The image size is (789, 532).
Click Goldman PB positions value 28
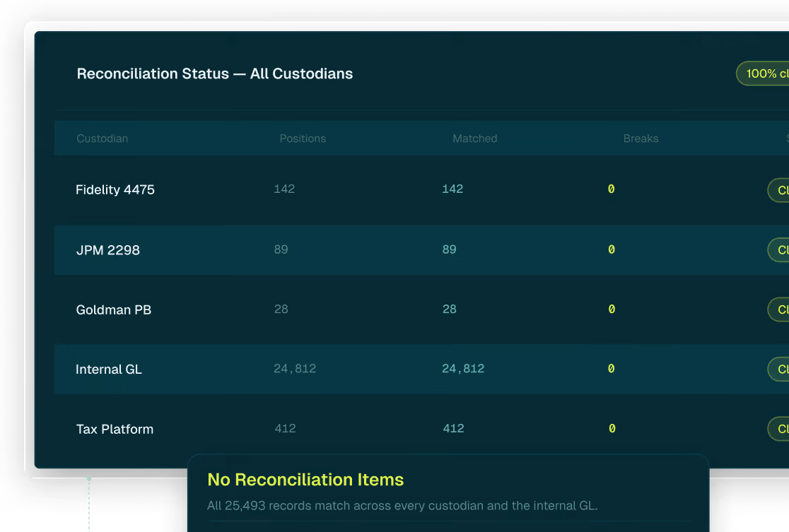pos(281,309)
